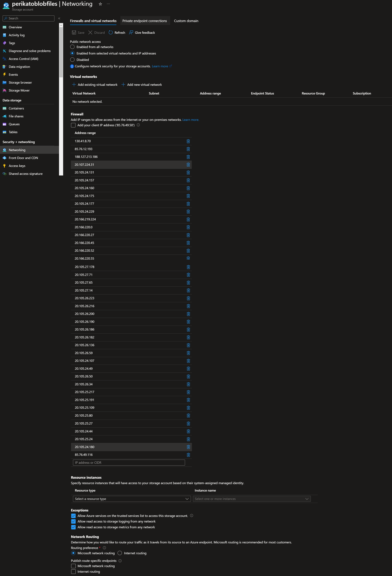Collapse the sidebar menu with chevron
The image size is (392, 576).
point(59,18)
